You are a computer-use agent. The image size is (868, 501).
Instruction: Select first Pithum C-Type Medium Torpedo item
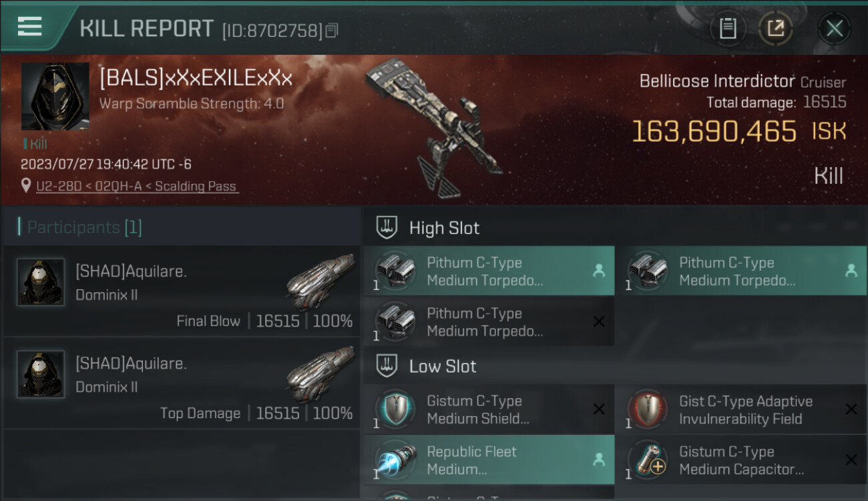pos(489,271)
